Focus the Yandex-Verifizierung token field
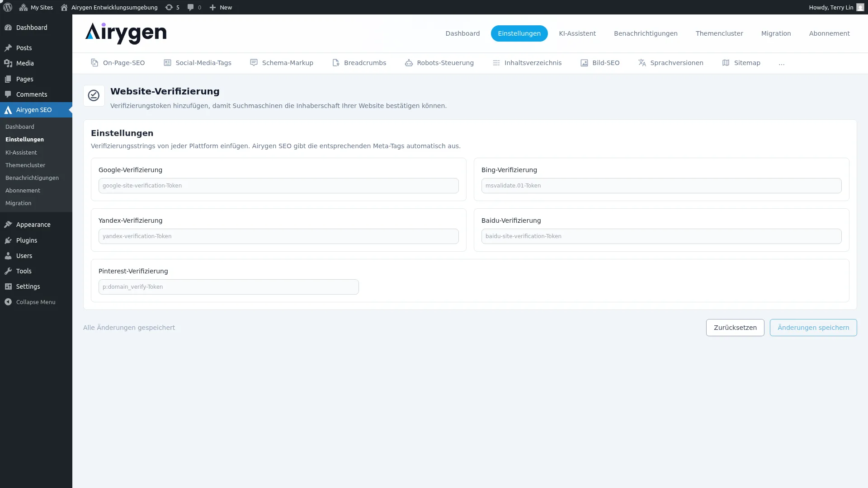Screen dimensions: 868x488 coord(278,236)
